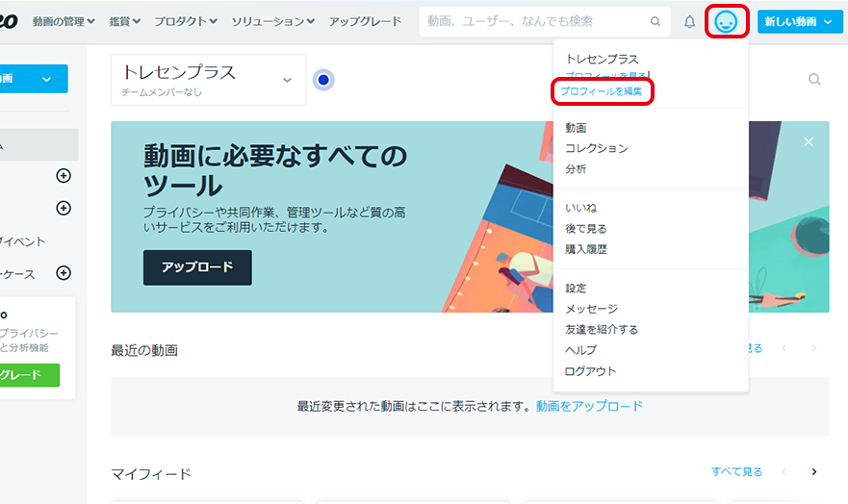This screenshot has width=848, height=504.
Task: Expand the 動画の管理 menu
Action: point(64,21)
